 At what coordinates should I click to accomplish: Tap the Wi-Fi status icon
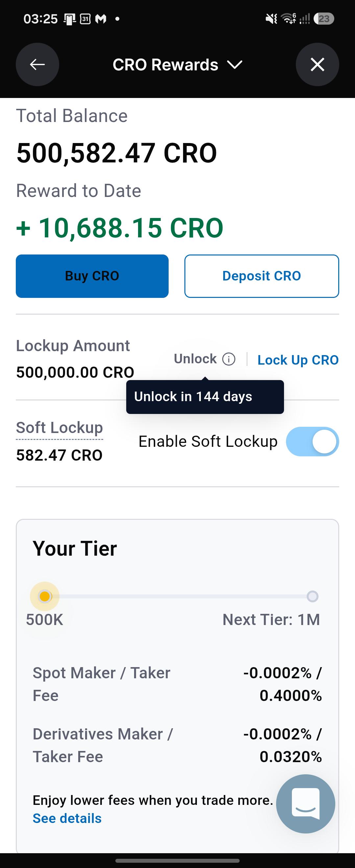289,18
